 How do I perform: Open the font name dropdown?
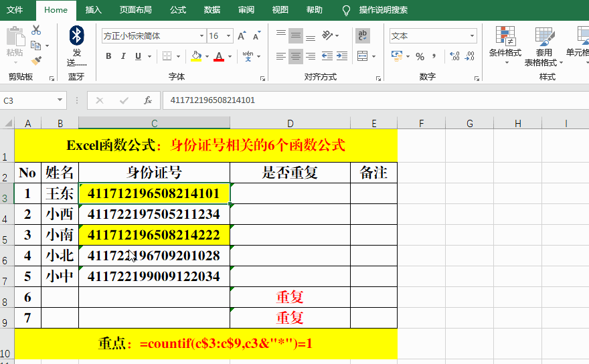(x=201, y=36)
